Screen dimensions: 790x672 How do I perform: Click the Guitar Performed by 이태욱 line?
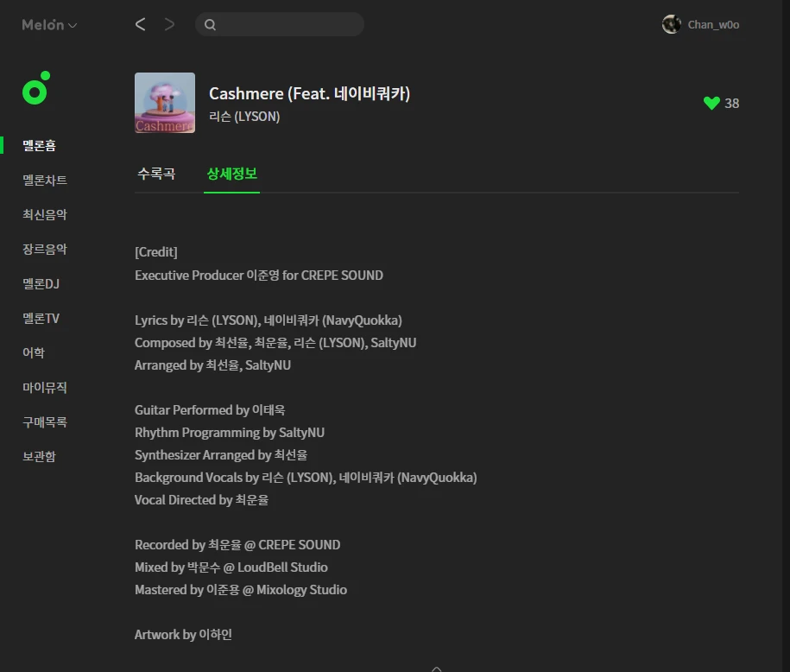coord(210,410)
